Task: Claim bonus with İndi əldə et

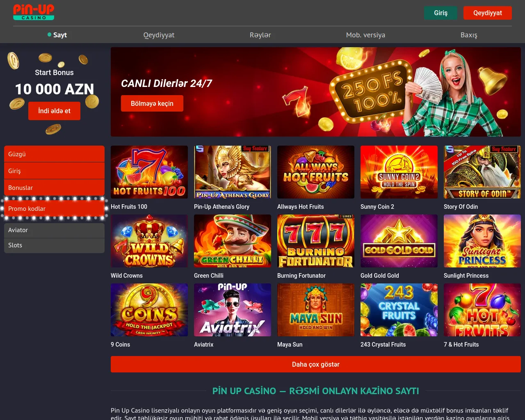Action: click(54, 111)
